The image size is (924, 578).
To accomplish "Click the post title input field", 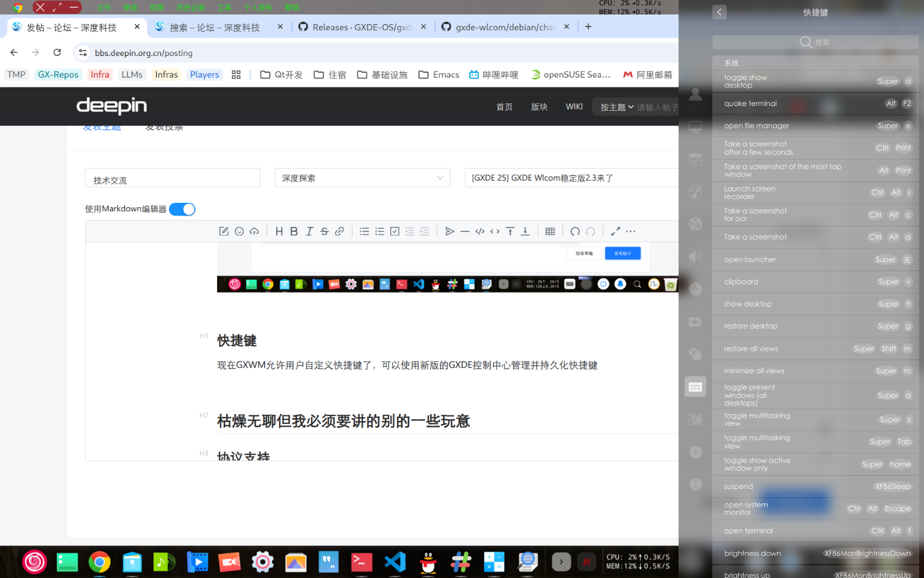I will click(571, 178).
